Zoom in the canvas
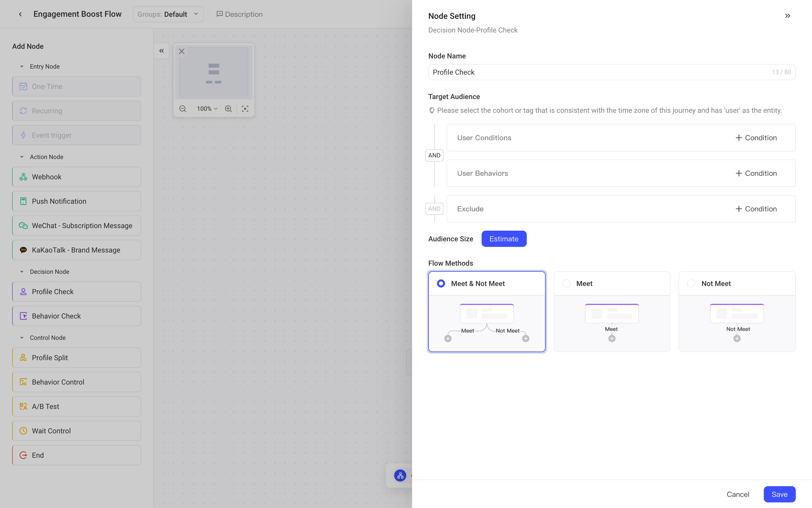 click(x=228, y=108)
